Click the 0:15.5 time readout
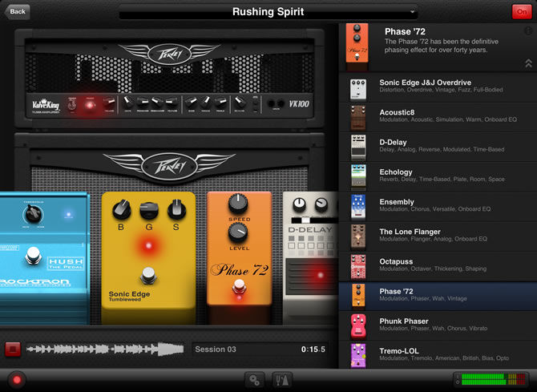The width and height of the screenshot is (537, 392). (313, 350)
